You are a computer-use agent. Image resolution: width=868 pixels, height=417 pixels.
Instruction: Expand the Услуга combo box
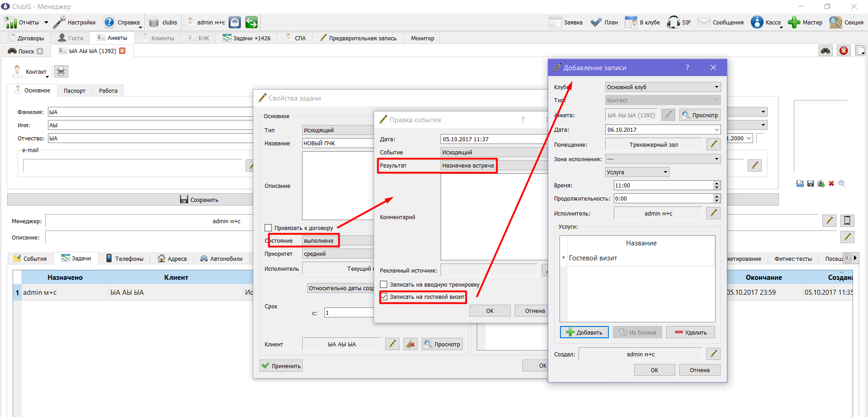[637, 172]
